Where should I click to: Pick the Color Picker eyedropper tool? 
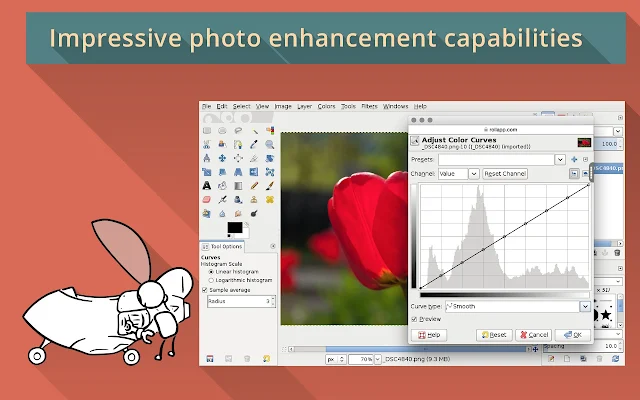(254, 144)
